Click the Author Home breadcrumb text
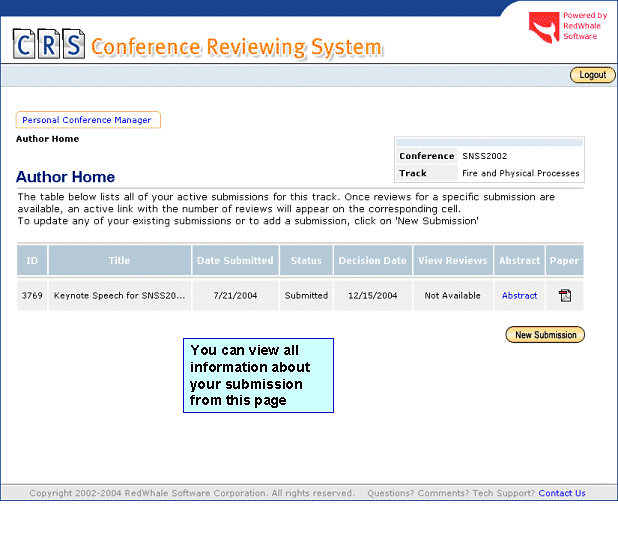This screenshot has height=534, width=618. tap(47, 139)
